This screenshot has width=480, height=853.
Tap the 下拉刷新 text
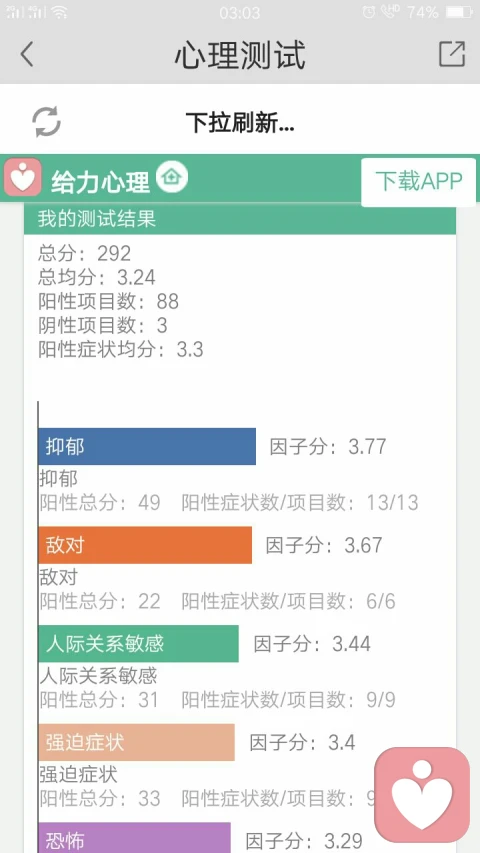coord(240,122)
